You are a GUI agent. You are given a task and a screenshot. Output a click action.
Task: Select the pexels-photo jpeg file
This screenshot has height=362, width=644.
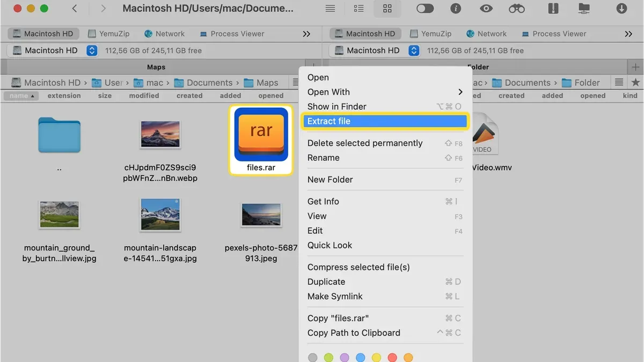261,215
